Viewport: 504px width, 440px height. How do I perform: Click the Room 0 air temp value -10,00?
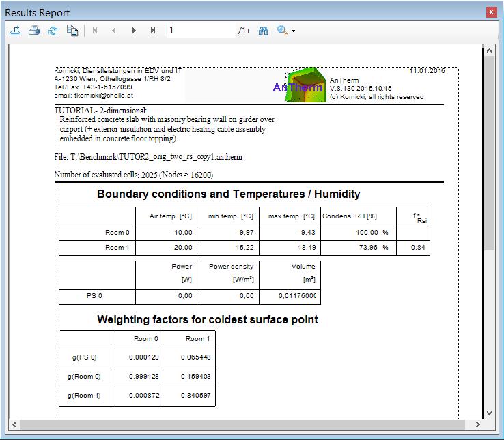point(182,232)
